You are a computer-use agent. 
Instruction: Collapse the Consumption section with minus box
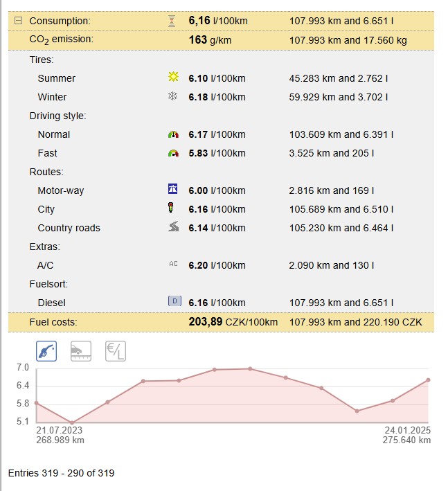(x=18, y=21)
